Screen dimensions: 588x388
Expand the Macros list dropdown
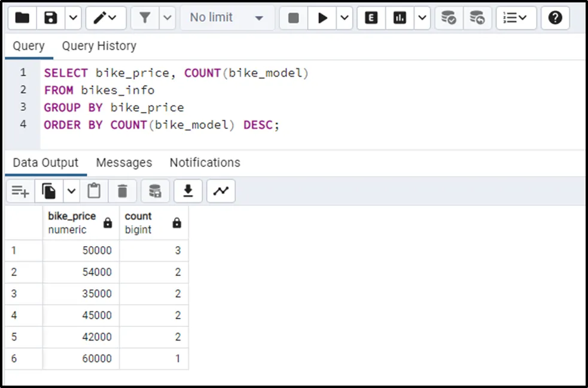point(514,18)
